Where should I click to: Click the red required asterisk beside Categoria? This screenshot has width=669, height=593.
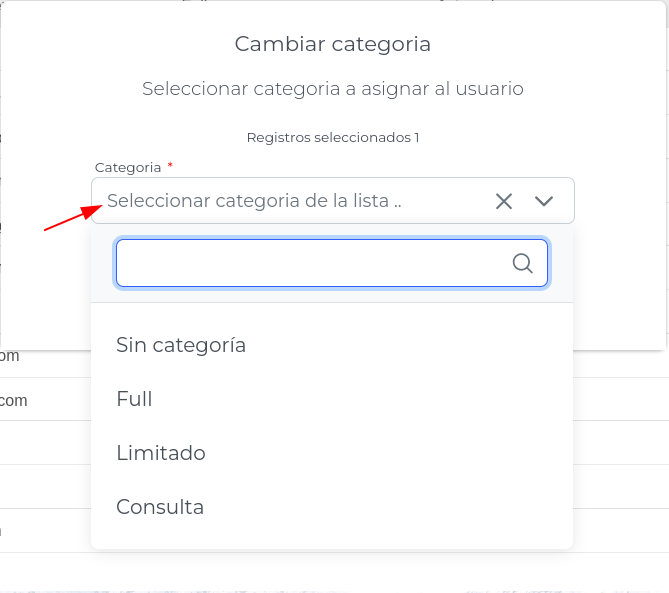pos(170,165)
